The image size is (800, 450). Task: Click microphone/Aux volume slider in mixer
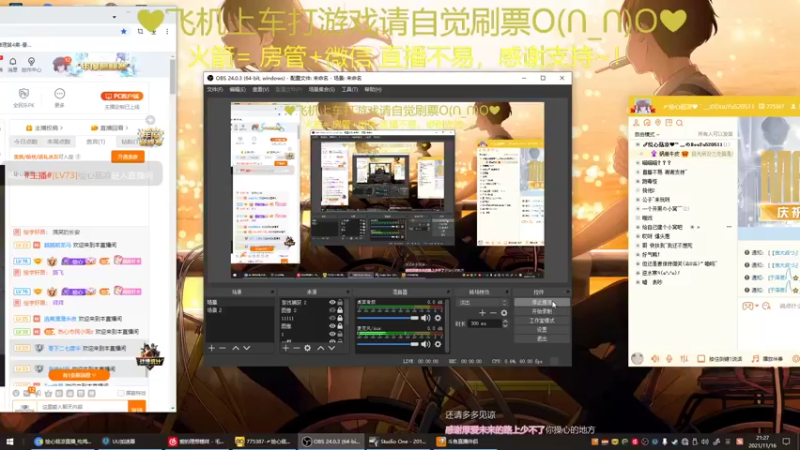coord(388,344)
